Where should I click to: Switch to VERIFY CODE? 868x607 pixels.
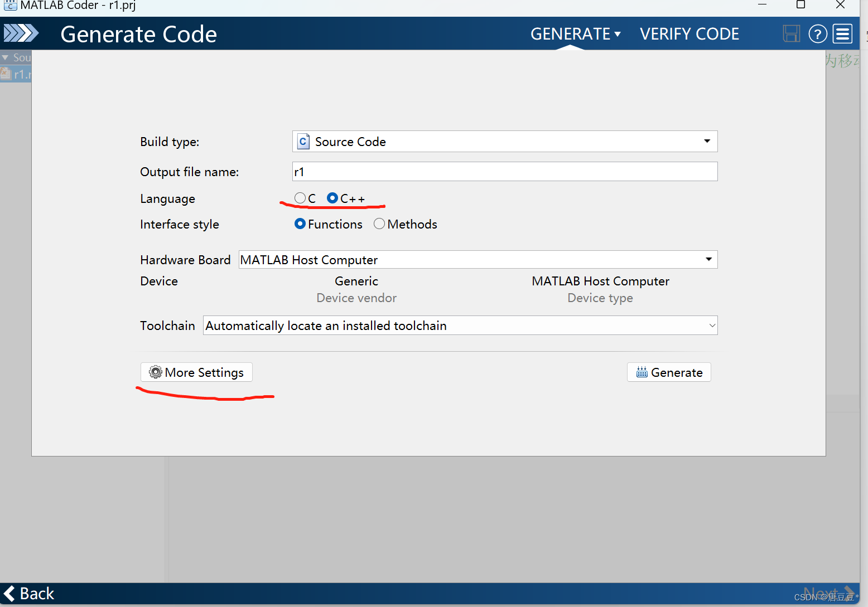(689, 34)
